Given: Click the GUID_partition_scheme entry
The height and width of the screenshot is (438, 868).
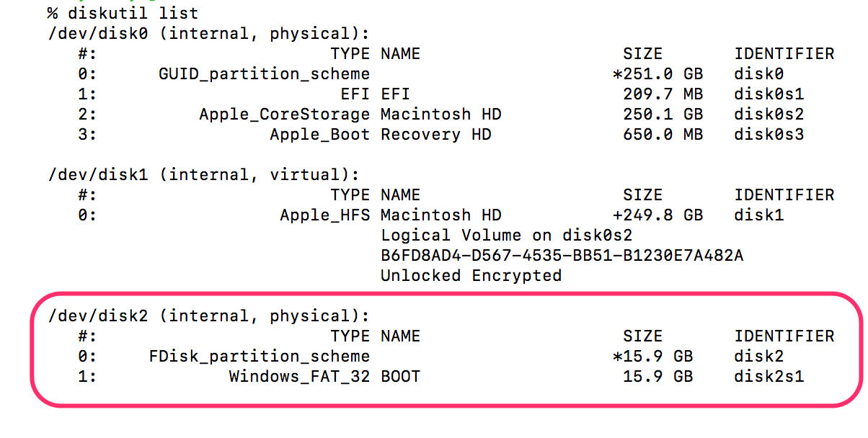Looking at the screenshot, I should point(264,73).
